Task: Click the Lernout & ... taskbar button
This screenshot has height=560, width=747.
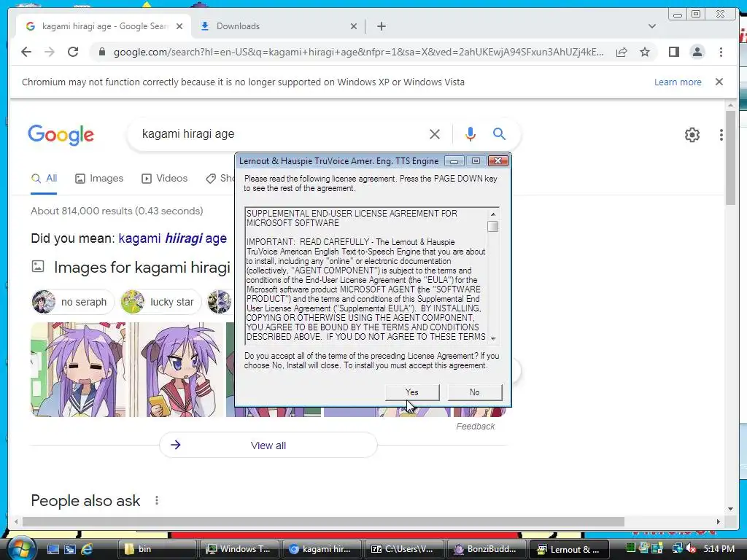Action: 569,549
